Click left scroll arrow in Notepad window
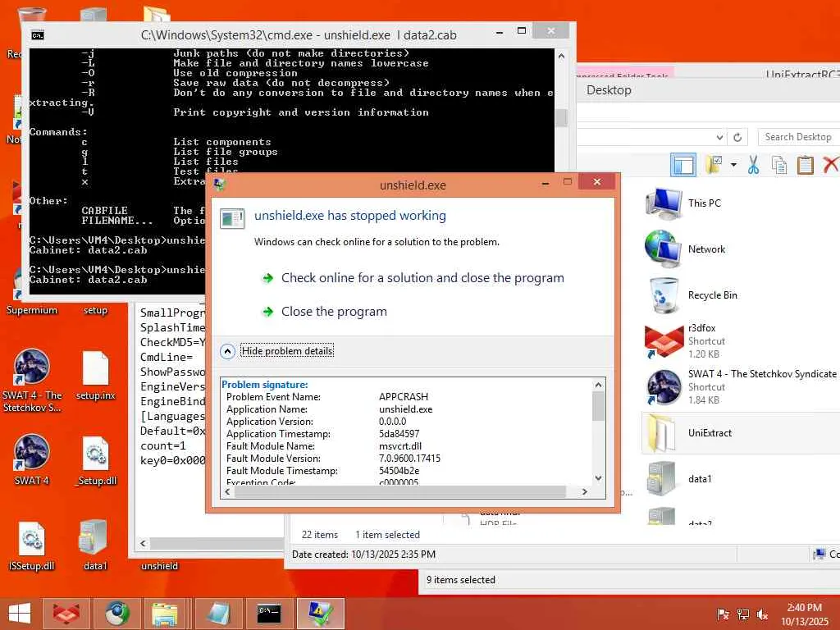This screenshot has height=630, width=840. (143, 543)
